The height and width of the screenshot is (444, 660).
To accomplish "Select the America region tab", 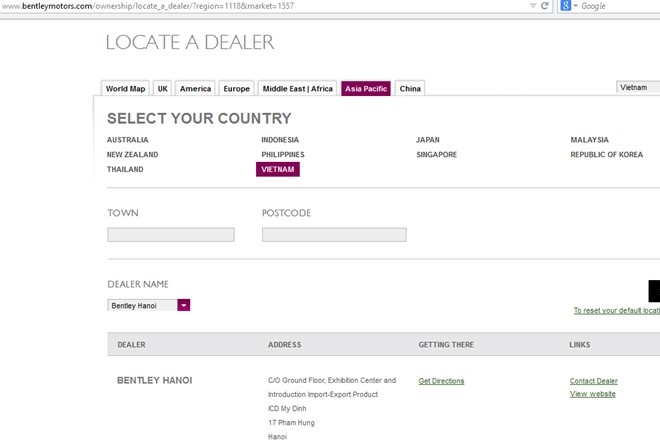I will [x=195, y=89].
